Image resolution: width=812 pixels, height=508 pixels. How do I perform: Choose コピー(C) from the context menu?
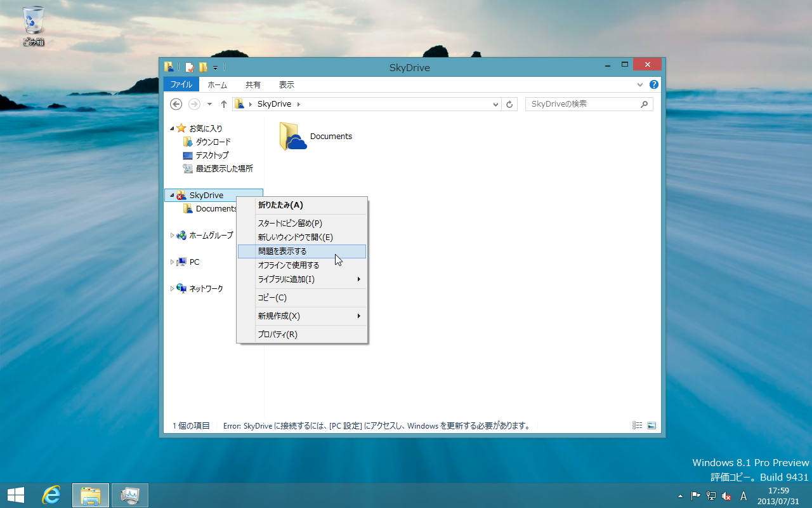click(302, 298)
